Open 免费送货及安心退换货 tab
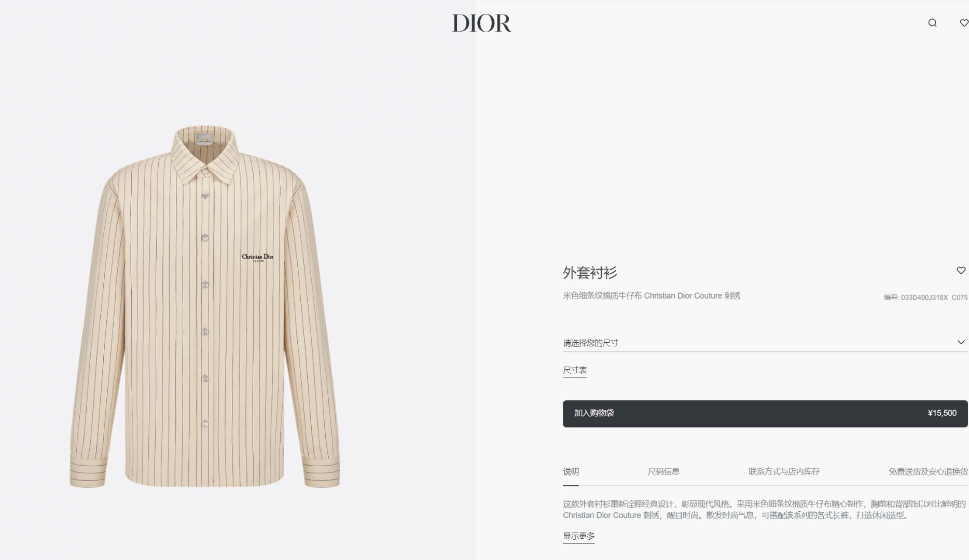Viewport: 969px width, 560px height. coord(928,472)
